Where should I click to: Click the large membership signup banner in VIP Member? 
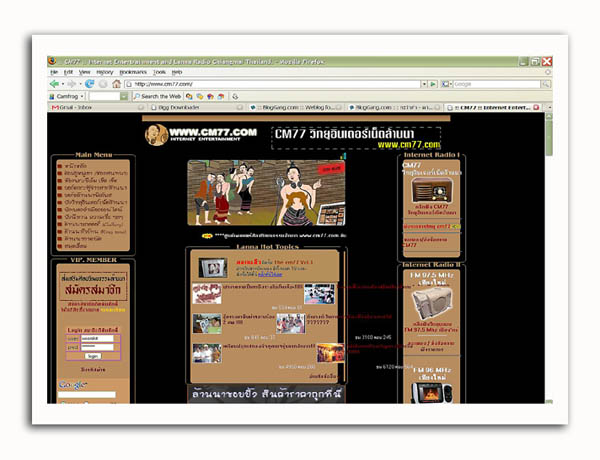coord(93,287)
